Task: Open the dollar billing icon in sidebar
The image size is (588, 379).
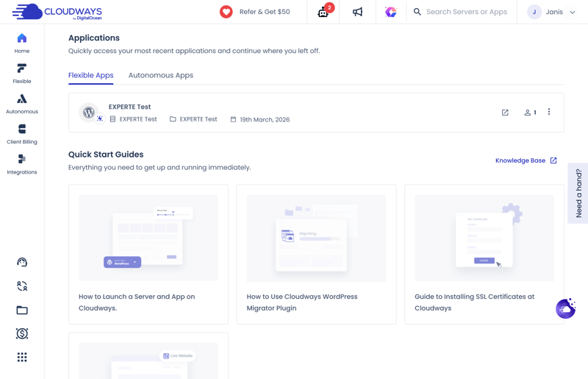Action: [22, 333]
